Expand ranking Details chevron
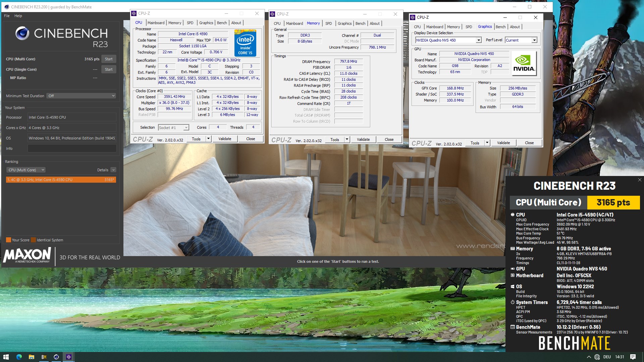 coord(113,170)
